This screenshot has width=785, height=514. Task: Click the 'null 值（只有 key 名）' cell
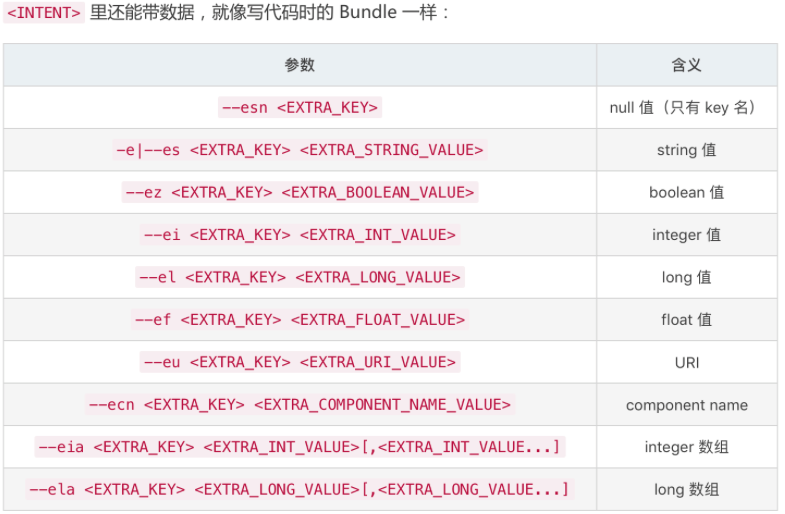click(x=686, y=108)
